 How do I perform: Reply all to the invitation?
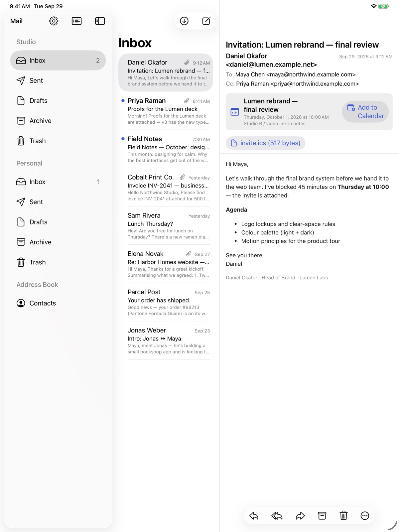coord(277,516)
